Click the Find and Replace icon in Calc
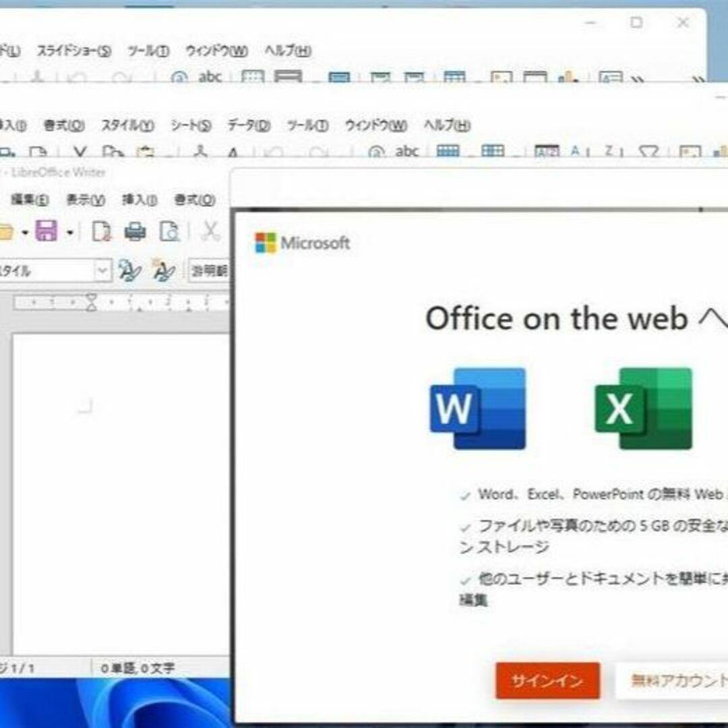This screenshot has height=728, width=728. [377, 152]
